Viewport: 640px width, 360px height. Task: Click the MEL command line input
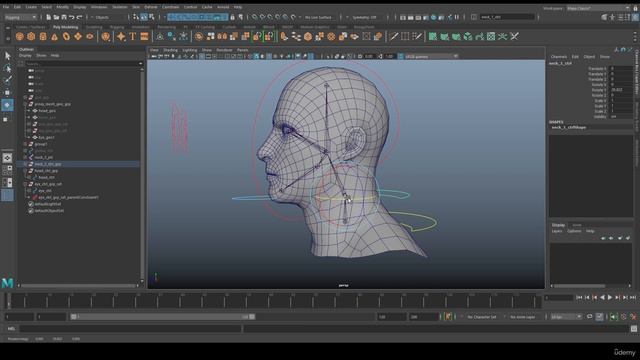[x=130, y=329]
